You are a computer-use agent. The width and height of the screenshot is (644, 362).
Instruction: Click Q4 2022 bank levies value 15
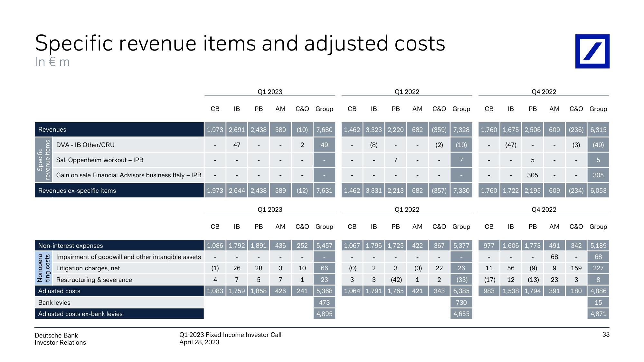pyautogui.click(x=598, y=302)
